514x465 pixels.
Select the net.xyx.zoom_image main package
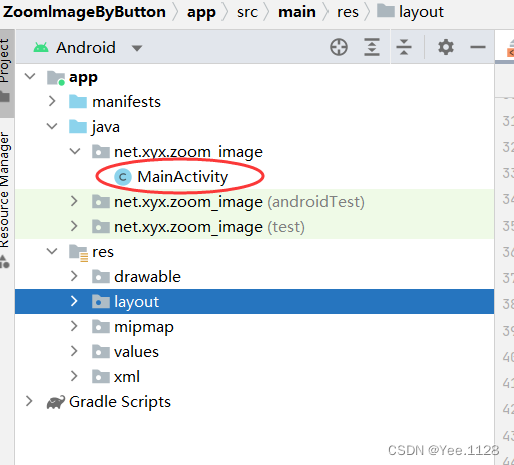point(188,152)
